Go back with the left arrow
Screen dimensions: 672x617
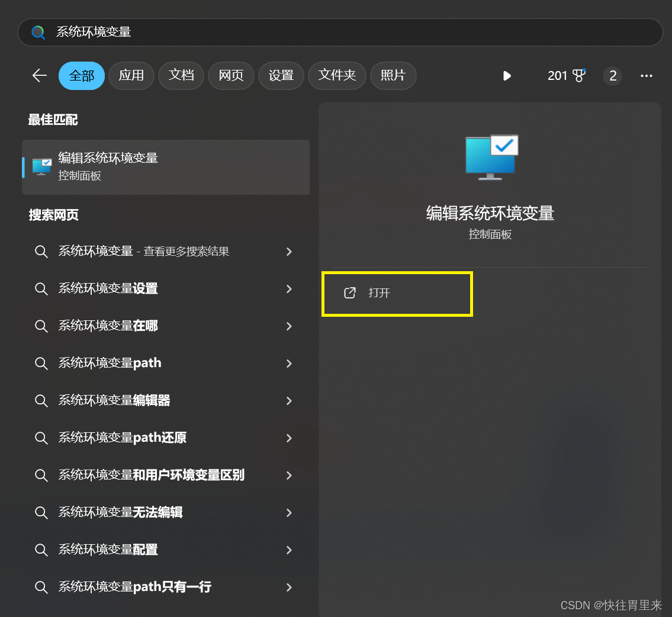pos(40,76)
